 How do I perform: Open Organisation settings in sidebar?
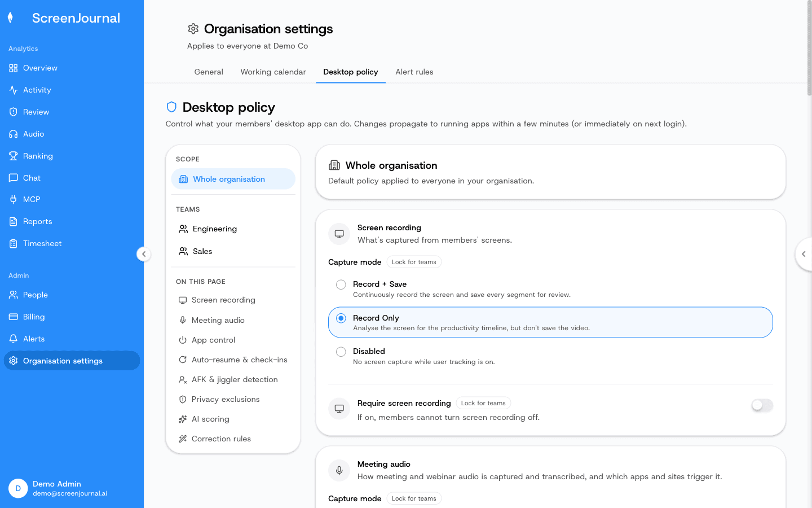click(x=72, y=361)
